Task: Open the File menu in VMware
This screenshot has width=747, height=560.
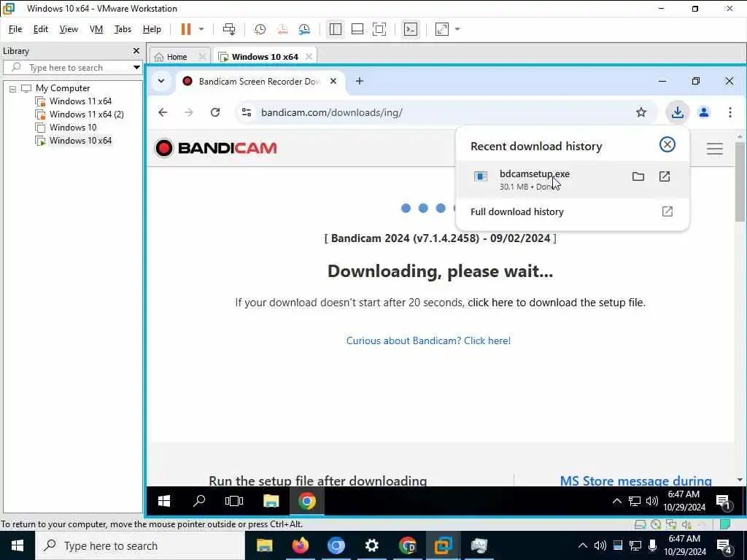Action: click(15, 29)
